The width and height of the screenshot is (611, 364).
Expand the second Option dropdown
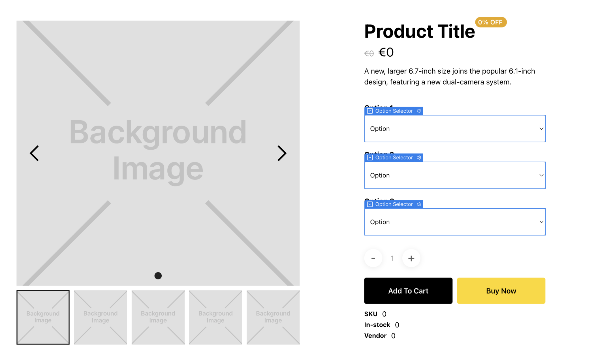(455, 175)
